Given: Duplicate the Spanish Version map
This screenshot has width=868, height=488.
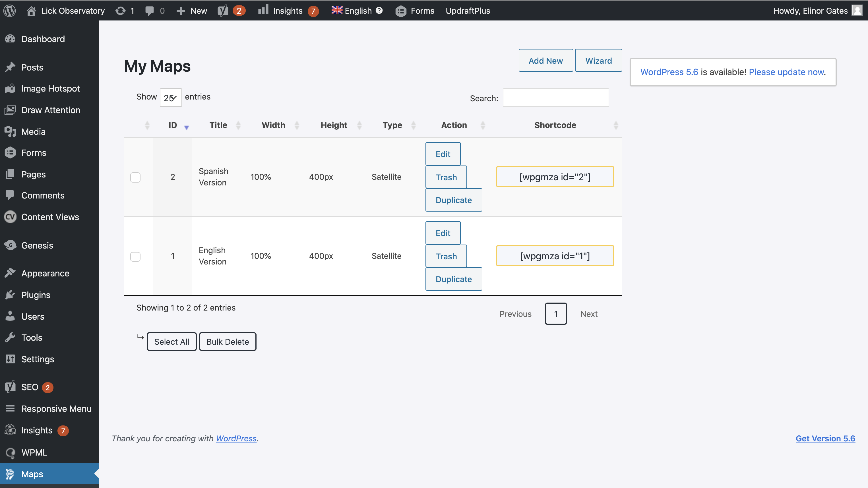Looking at the screenshot, I should (454, 200).
